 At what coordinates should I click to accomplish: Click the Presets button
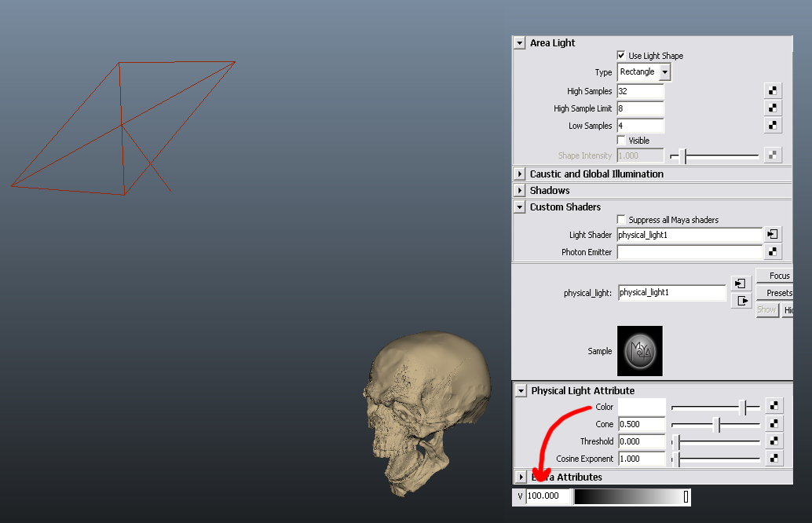[775, 293]
